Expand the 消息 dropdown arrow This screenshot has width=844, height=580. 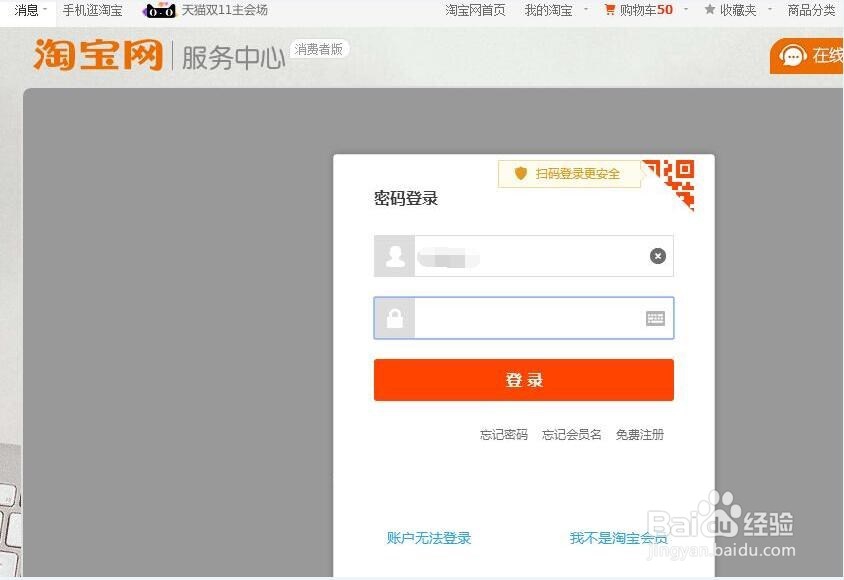[45, 9]
